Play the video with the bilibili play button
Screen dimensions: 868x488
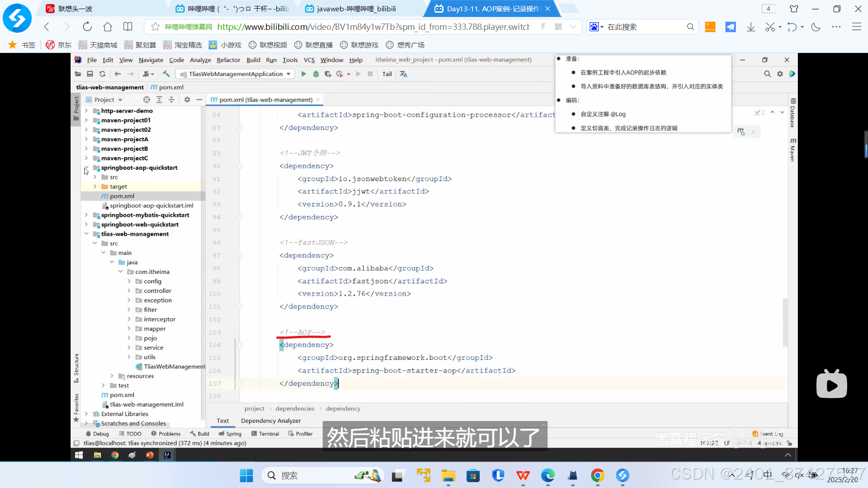831,385
